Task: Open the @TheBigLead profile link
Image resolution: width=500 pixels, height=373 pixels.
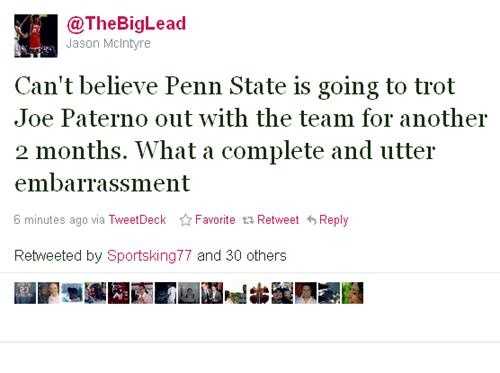Action: 126,24
